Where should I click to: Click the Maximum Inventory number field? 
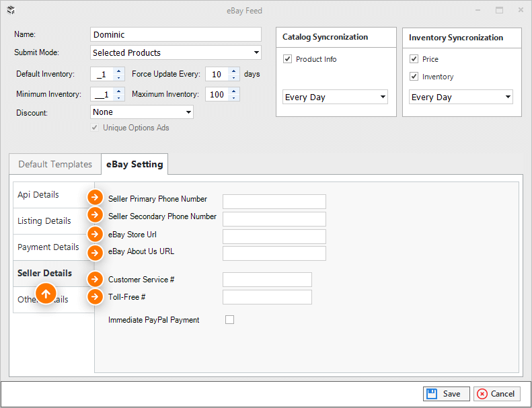[x=217, y=94]
